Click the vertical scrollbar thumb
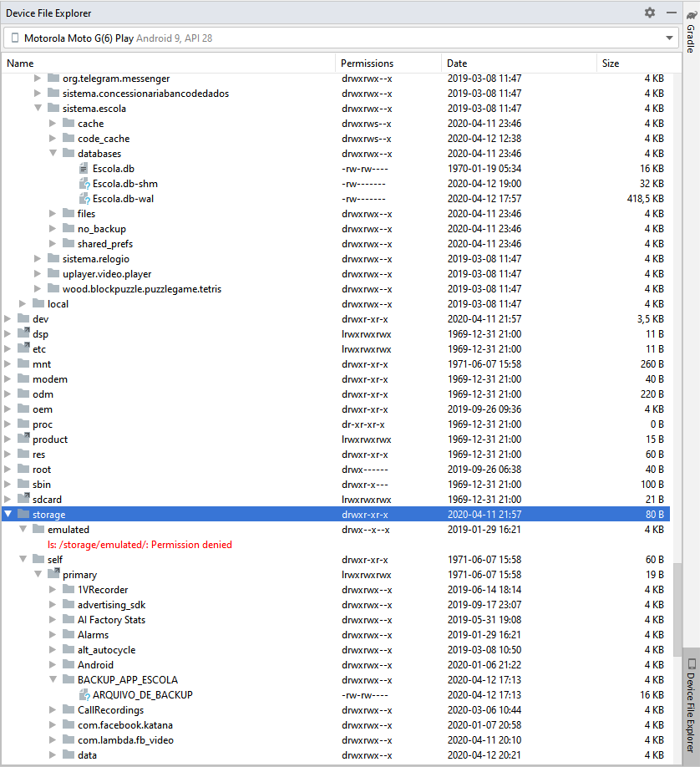This screenshot has width=700, height=767. click(677, 609)
